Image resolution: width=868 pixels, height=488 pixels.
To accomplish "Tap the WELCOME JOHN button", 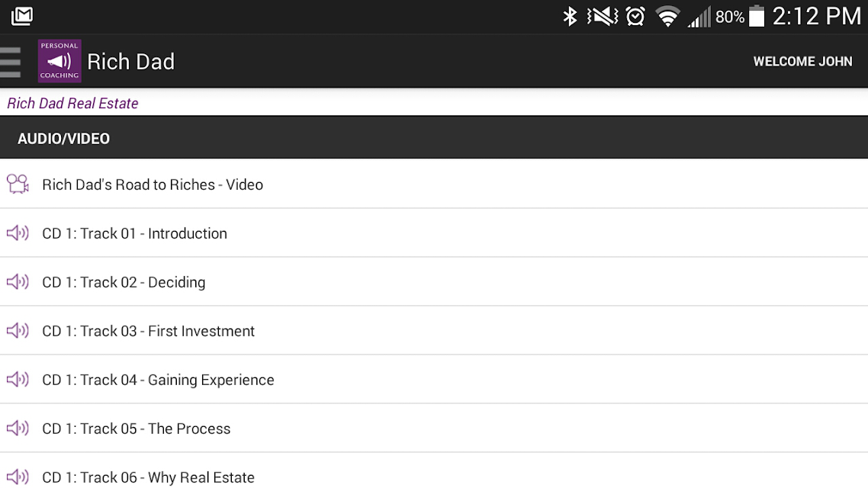I will click(802, 62).
